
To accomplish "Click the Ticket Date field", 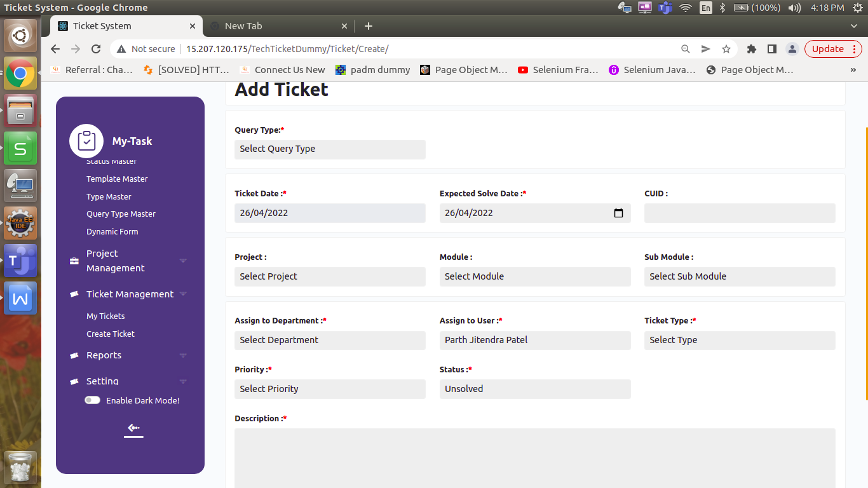I will [x=330, y=213].
